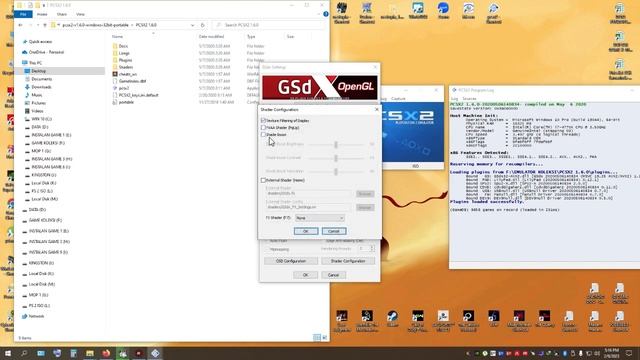Viewport: 640px width, 360px height.
Task: Click Cancel in GSdx settings window
Action: pyautogui.click(x=333, y=275)
